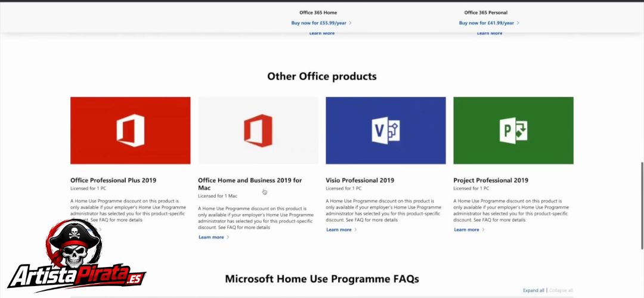644x298 pixels.
Task: Expand all FAQ entries
Action: coord(534,290)
